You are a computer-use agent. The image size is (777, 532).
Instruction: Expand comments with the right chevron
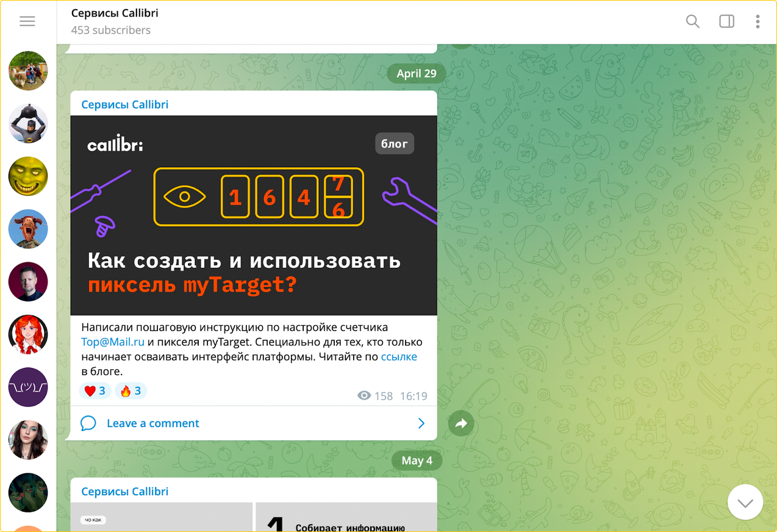click(x=421, y=423)
